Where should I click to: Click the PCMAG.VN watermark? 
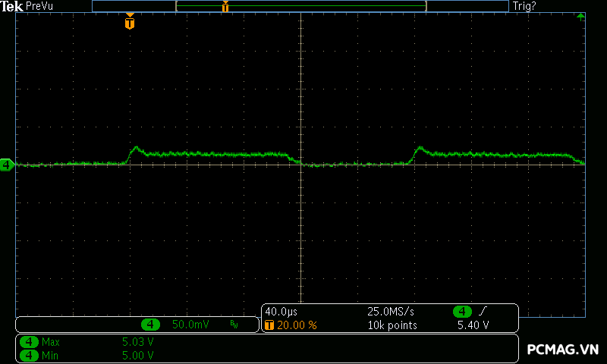[562, 350]
